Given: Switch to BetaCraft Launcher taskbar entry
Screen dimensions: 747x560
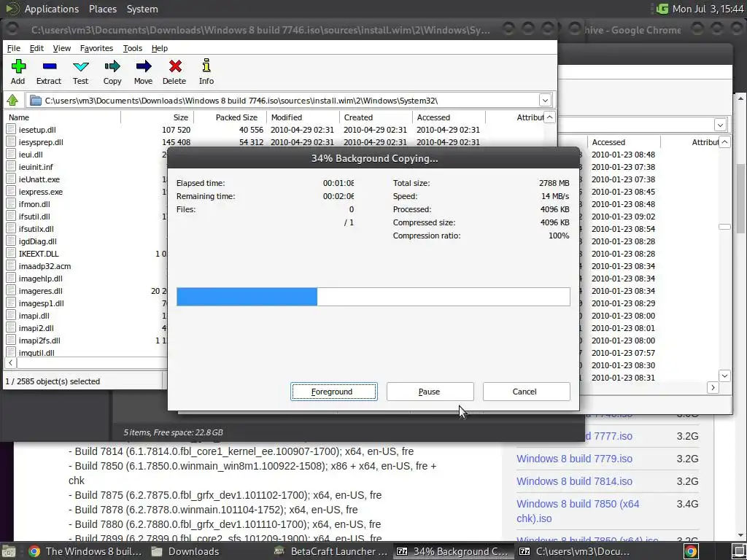Looking at the screenshot, I should tap(332, 551).
